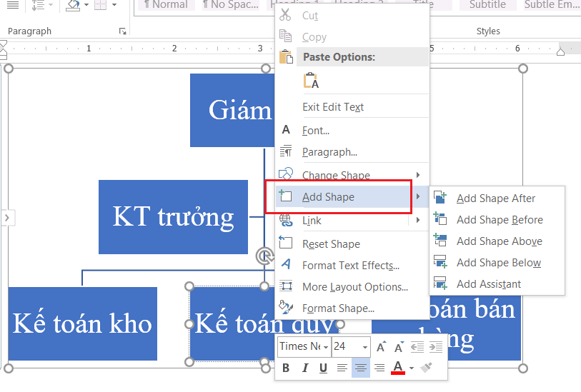Increase font size in mini toolbar
The height and width of the screenshot is (392, 581).
pos(381,347)
